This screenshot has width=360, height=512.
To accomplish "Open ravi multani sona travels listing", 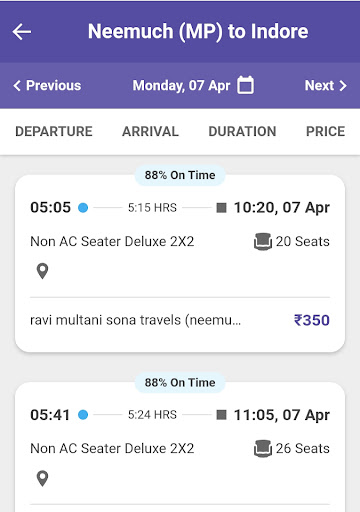I will 135,320.
